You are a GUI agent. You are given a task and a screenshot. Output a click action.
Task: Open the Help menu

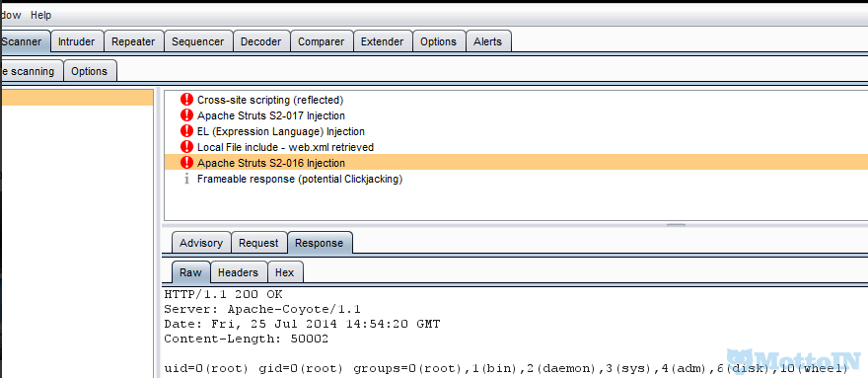pos(41,15)
